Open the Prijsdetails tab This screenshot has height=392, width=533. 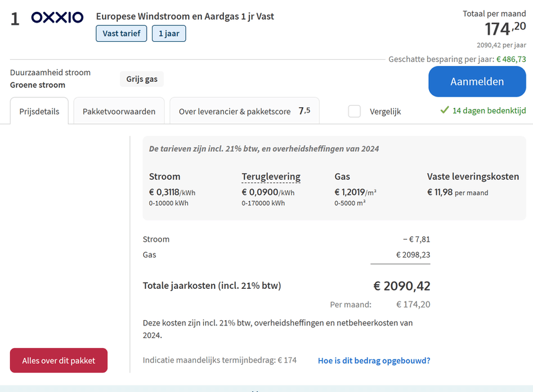tap(39, 111)
